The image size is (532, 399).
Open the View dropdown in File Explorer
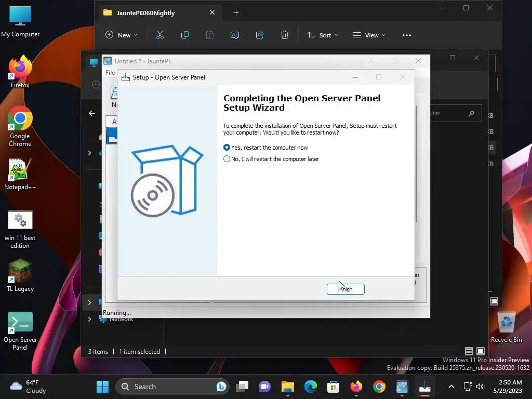[369, 35]
